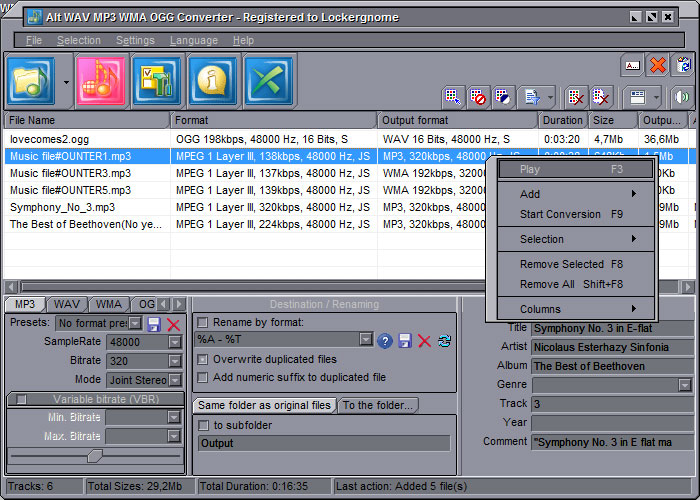Click the panel layout view icon
This screenshot has height=500, width=700.
[638, 97]
